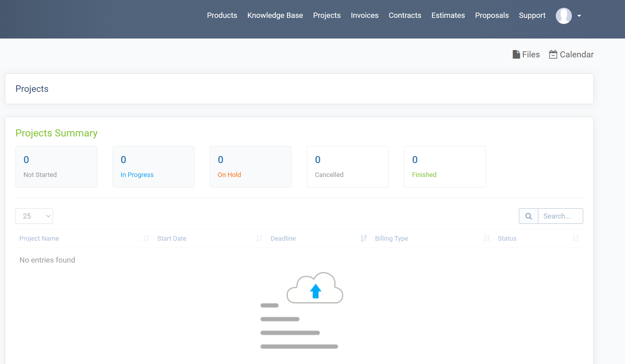The image size is (625, 364).
Task: Sort by Project Name using its sort icon
Action: coord(146,238)
